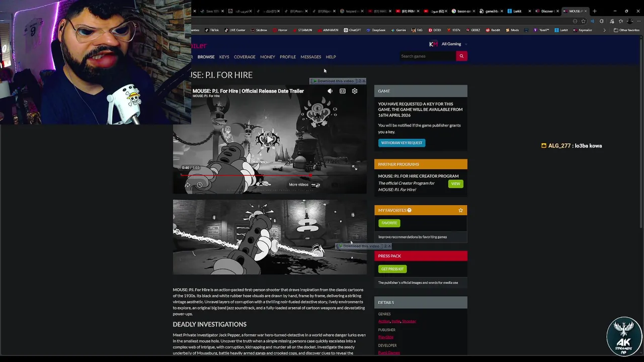
Task: Open the video player settings gear
Action: click(x=355, y=91)
